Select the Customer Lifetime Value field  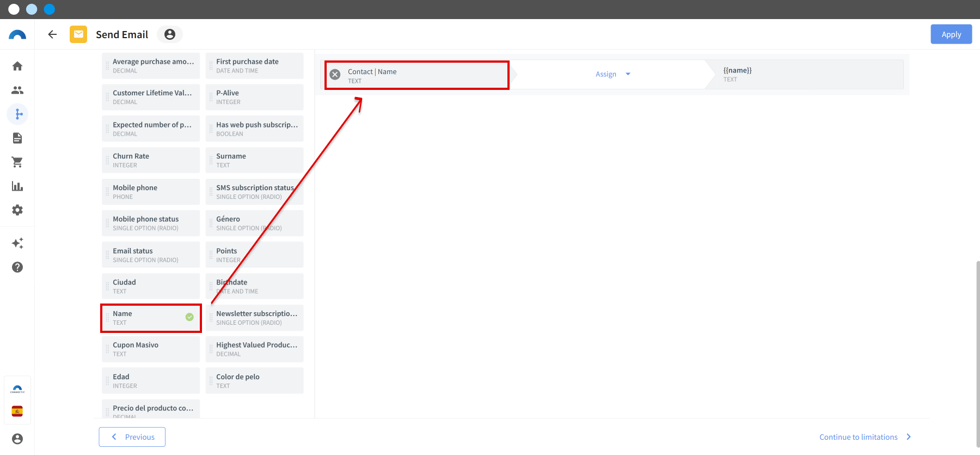151,97
